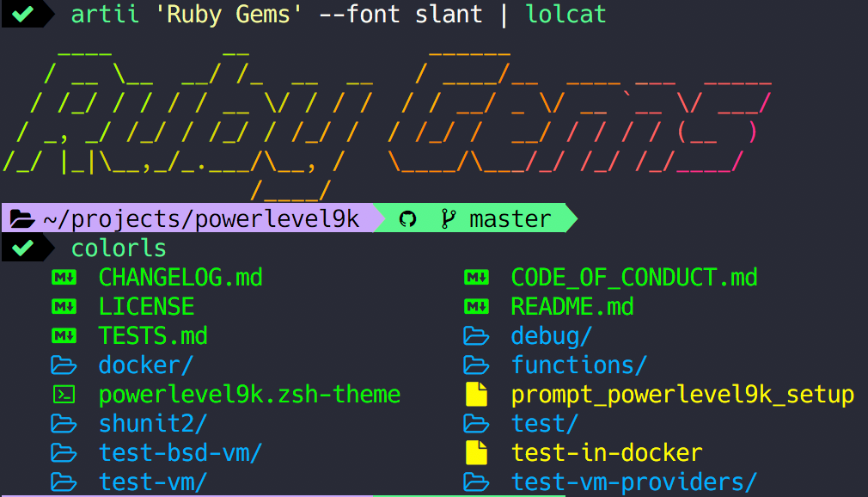Image resolution: width=868 pixels, height=497 pixels.
Task: Click the lolcat command word
Action: click(x=565, y=14)
